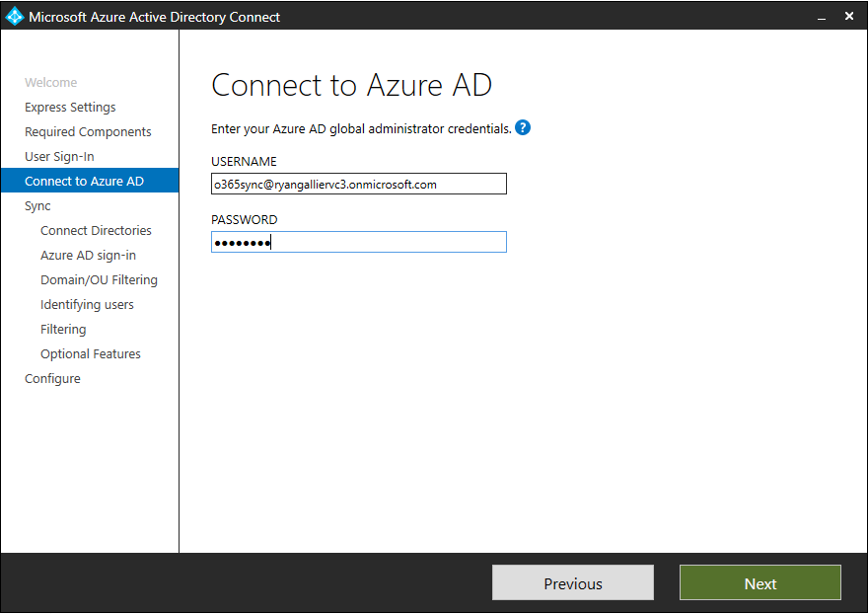Screen dimensions: 868x614
Task: Click the blue help question mark icon
Action: point(523,128)
